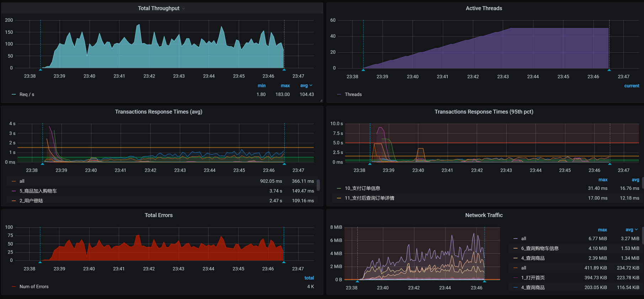Click the end annotation triangle in Total Errors chart

tap(284, 262)
